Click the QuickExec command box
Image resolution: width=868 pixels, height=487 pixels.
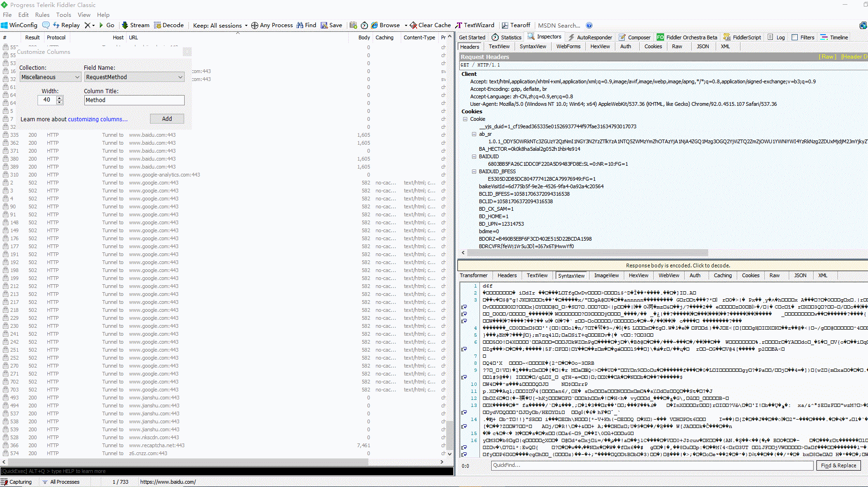coord(227,471)
